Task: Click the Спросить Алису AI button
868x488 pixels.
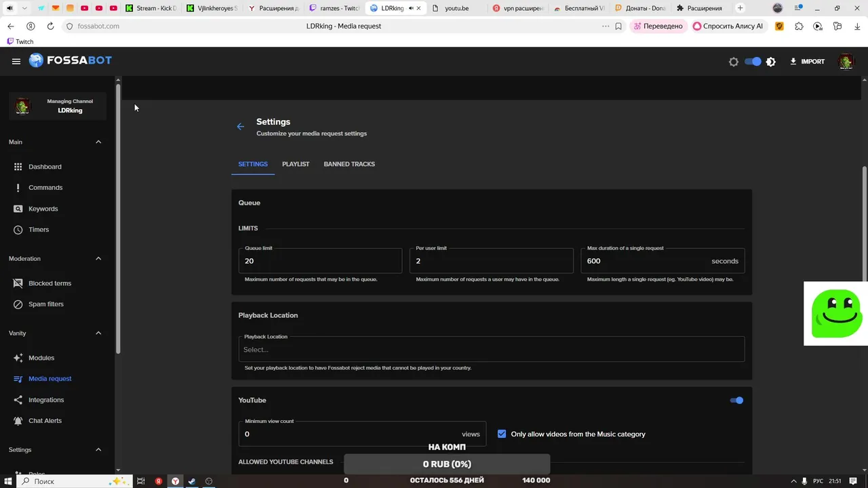Action: (728, 26)
